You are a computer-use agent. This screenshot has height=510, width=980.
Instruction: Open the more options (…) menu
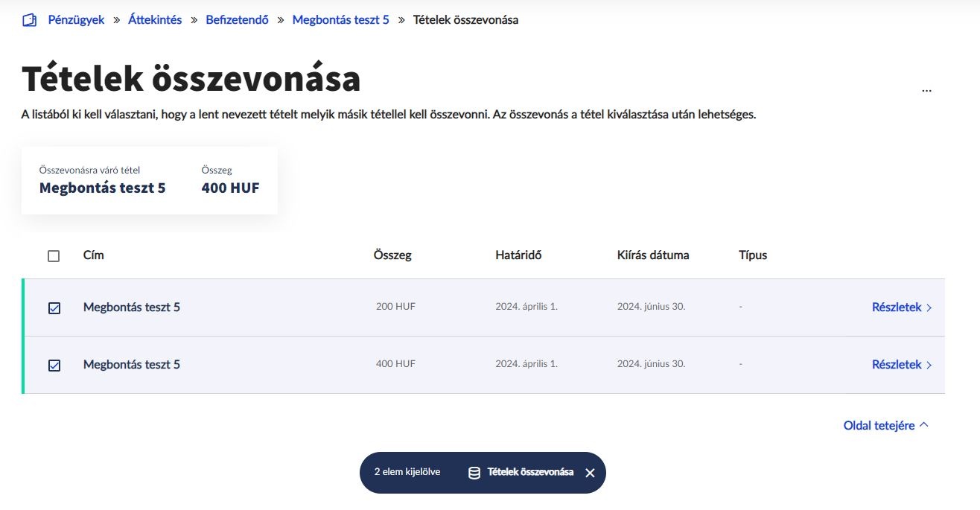click(x=926, y=89)
